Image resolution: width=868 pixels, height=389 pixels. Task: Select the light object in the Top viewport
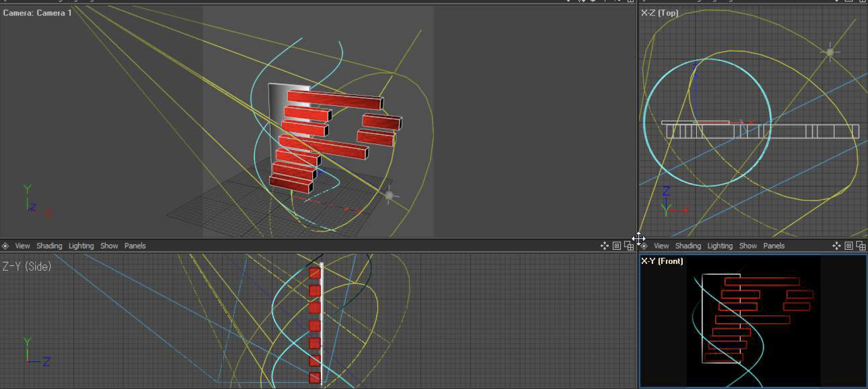(830, 52)
